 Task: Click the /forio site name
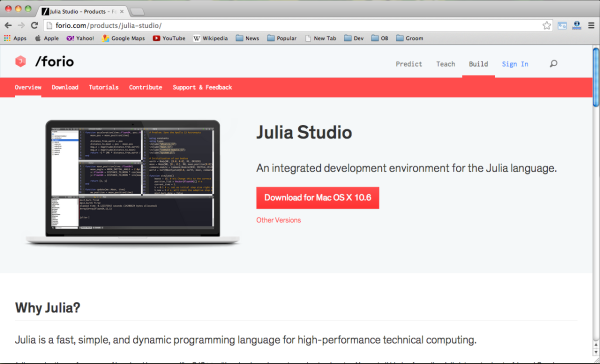pos(54,62)
